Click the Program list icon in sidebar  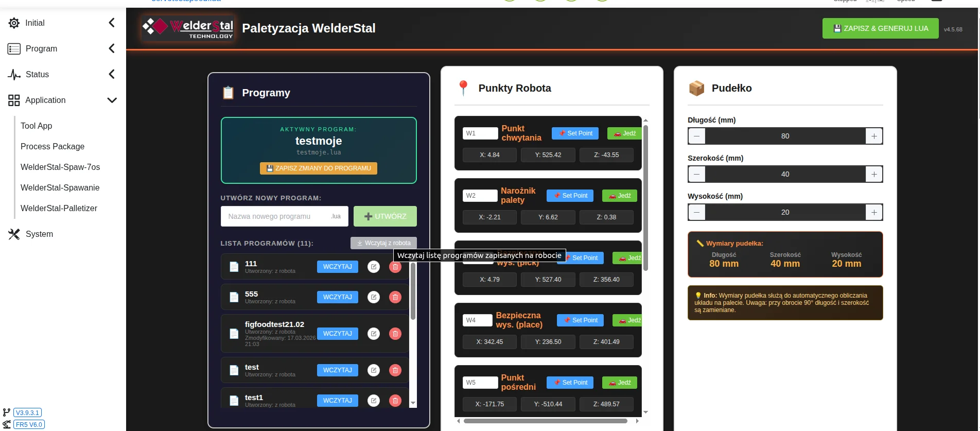pos(14,48)
